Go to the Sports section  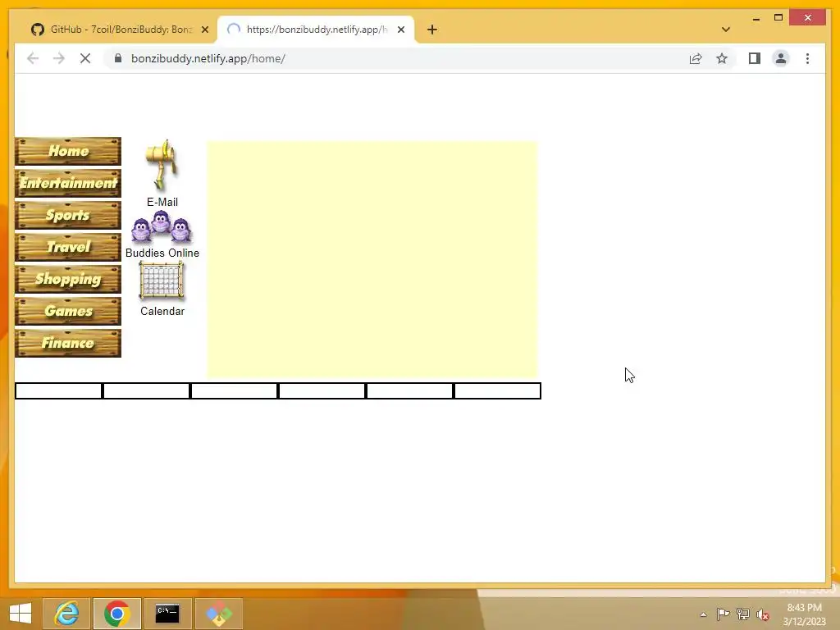(x=68, y=216)
